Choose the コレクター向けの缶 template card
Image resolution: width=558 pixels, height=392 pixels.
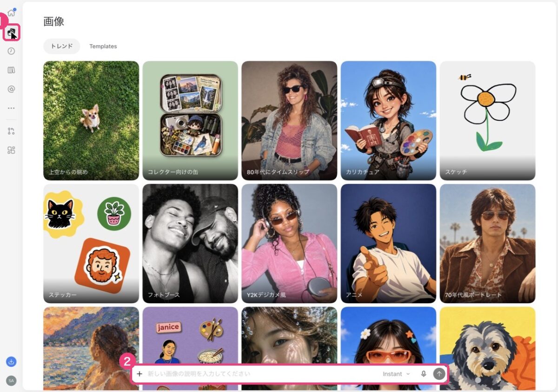[x=190, y=121]
